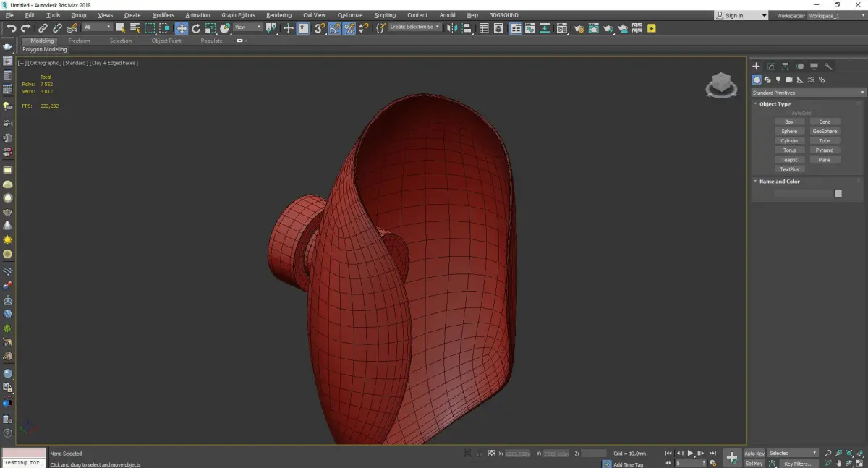
Task: Click the Key Filters button
Action: pos(798,464)
